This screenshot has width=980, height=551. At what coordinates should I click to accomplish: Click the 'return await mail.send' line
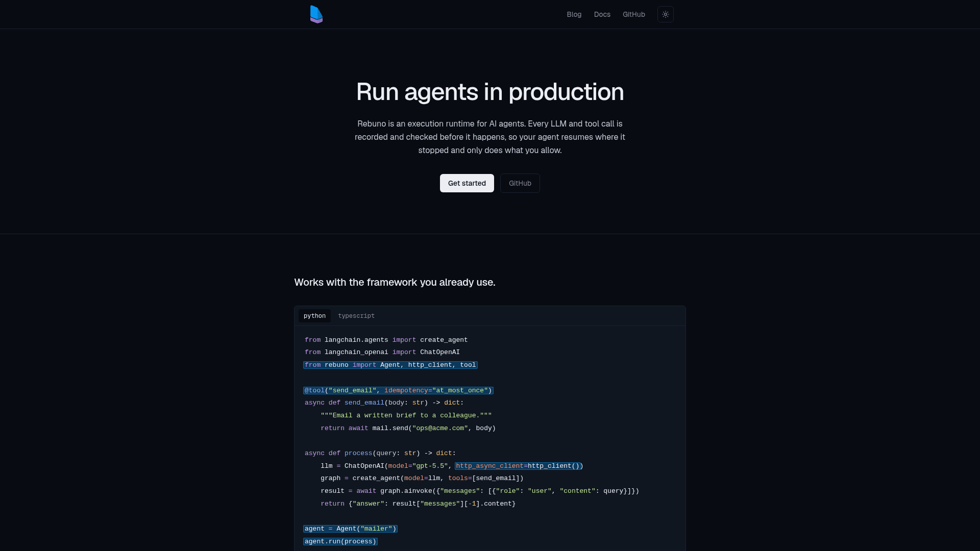408,428
